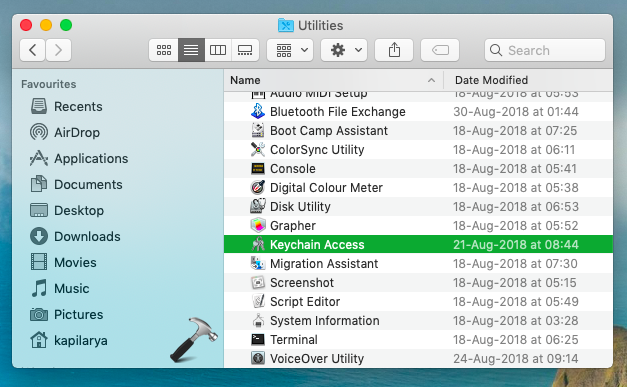The width and height of the screenshot is (627, 387).
Task: Select the Digital Colour Meter name
Action: [326, 188]
